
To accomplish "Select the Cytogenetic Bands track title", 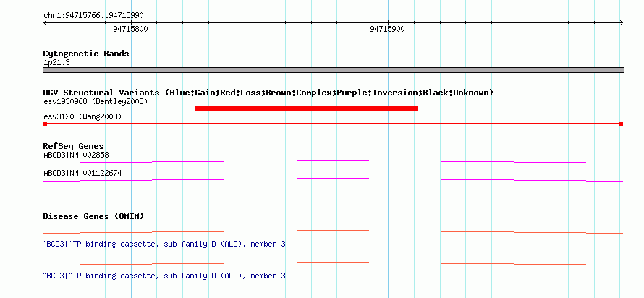I will click(x=86, y=54).
